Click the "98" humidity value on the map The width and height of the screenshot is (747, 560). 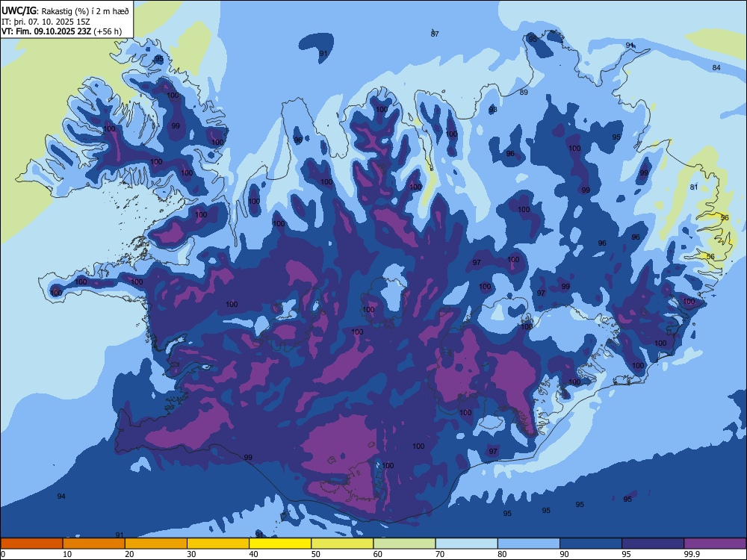coord(493,110)
